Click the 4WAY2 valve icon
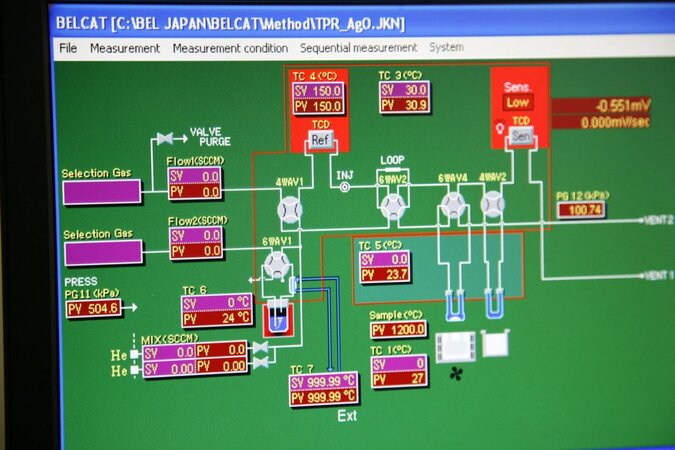675x450 pixels. coord(492,205)
